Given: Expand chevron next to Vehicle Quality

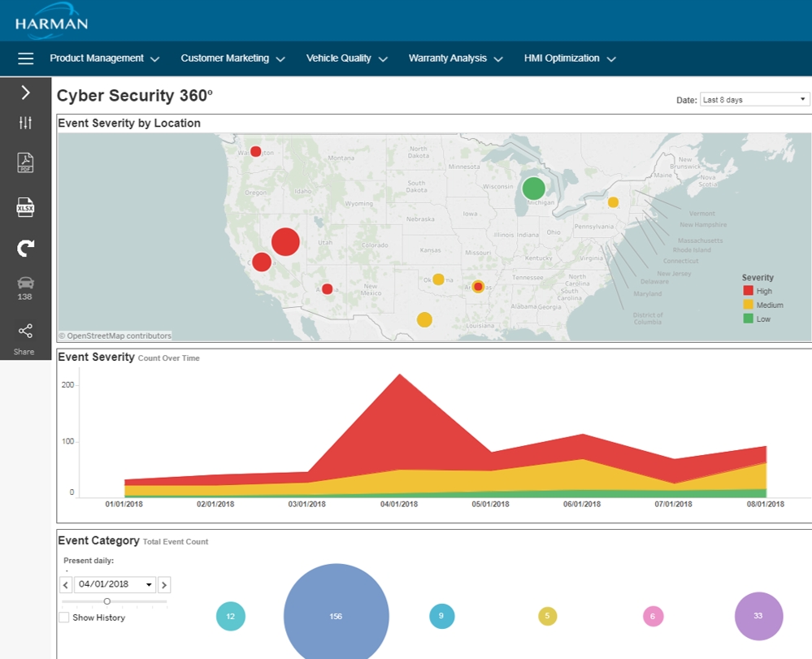Looking at the screenshot, I should point(383,59).
